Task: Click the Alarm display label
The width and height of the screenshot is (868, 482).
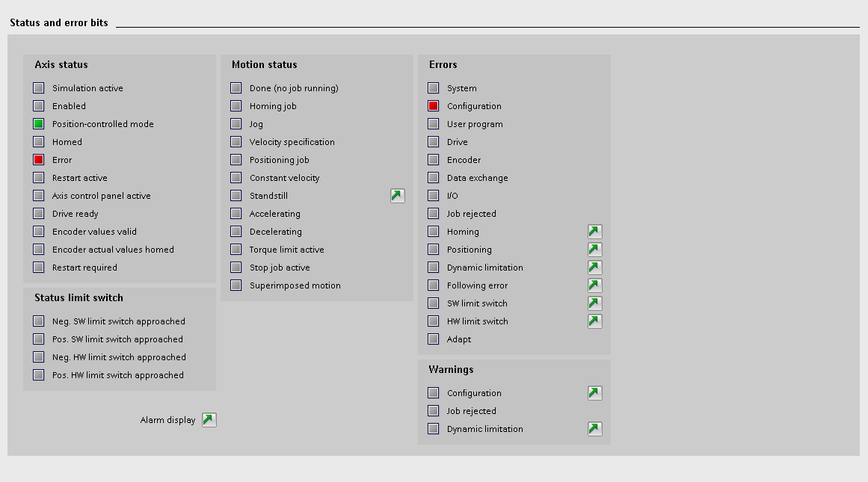Action: [x=167, y=420]
